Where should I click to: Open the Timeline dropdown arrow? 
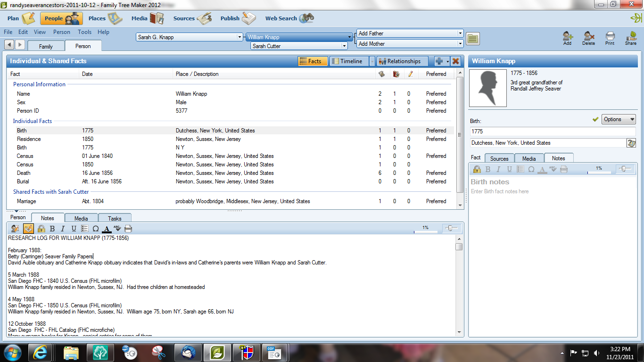372,61
